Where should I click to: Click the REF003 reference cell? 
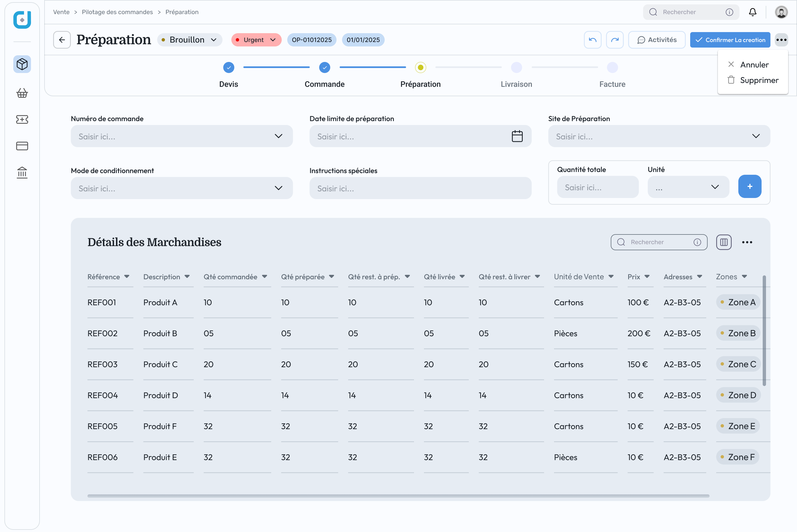(x=103, y=364)
